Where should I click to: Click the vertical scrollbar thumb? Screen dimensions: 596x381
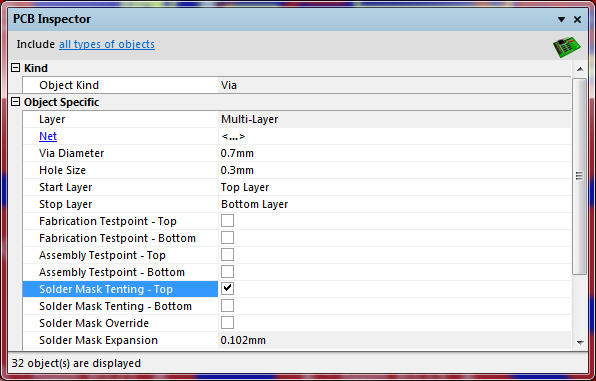(580, 176)
